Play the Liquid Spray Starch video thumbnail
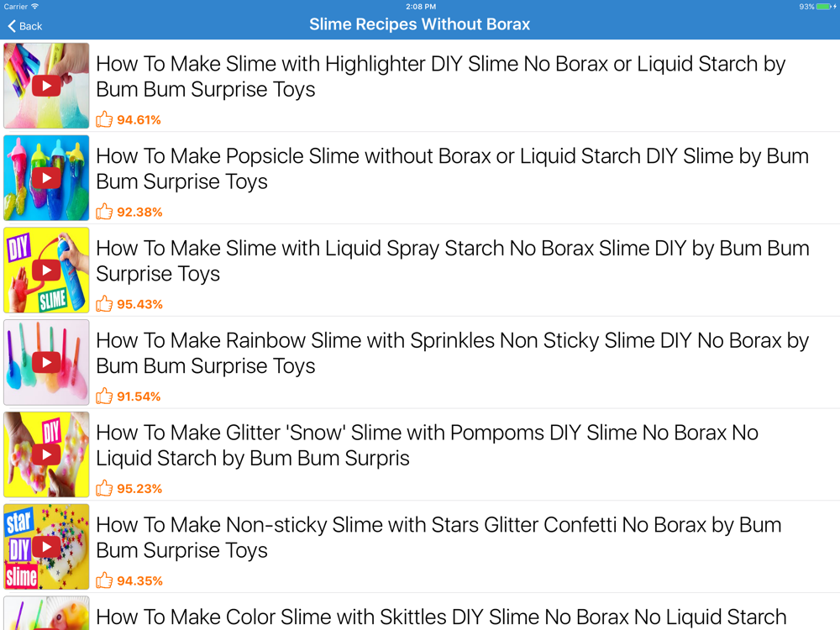The height and width of the screenshot is (630, 840). pyautogui.click(x=46, y=270)
